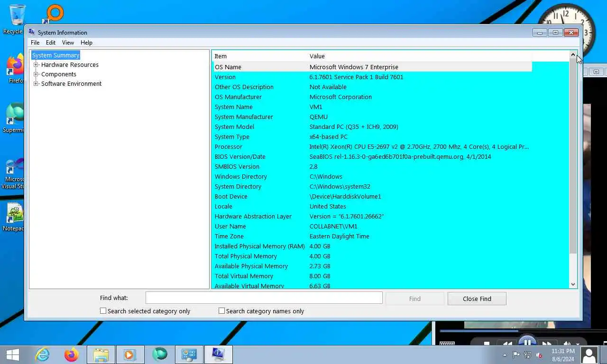Pause playback in the media player window
Viewport: 607px width, 364px height.
pos(527,343)
